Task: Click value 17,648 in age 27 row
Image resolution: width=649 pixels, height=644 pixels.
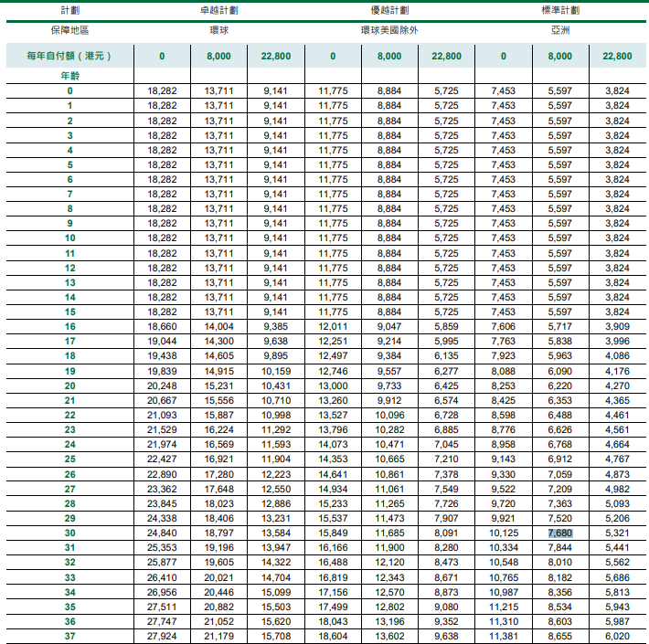Action: point(219,489)
